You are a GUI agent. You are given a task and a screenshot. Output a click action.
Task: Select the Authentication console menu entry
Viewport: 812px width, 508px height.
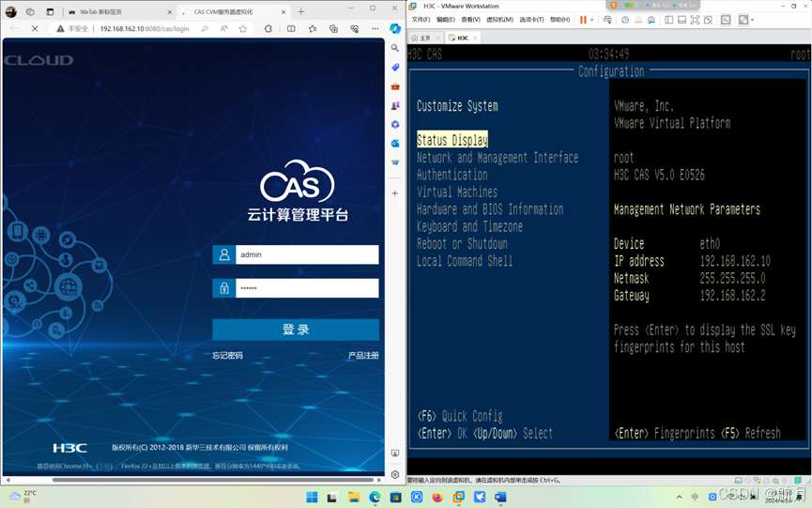tap(452, 175)
